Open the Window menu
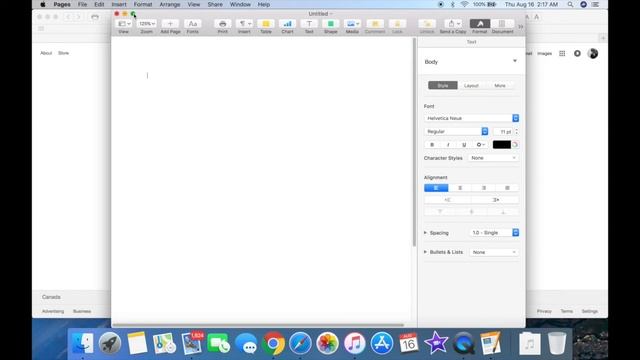The width and height of the screenshot is (640, 360). click(x=240, y=4)
